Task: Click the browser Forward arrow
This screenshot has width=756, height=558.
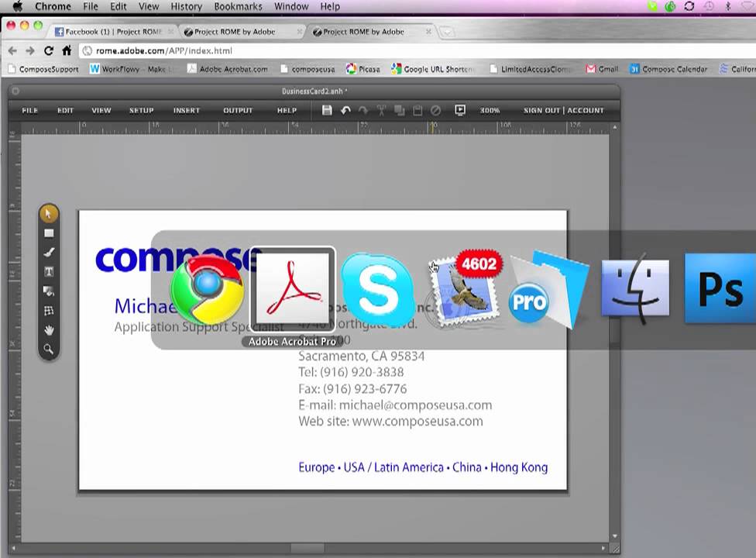Action: [30, 50]
